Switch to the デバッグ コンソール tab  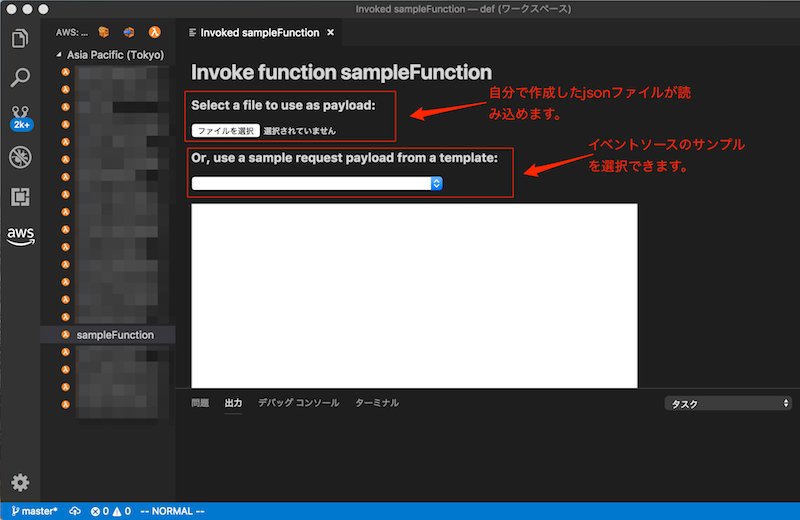(x=298, y=403)
